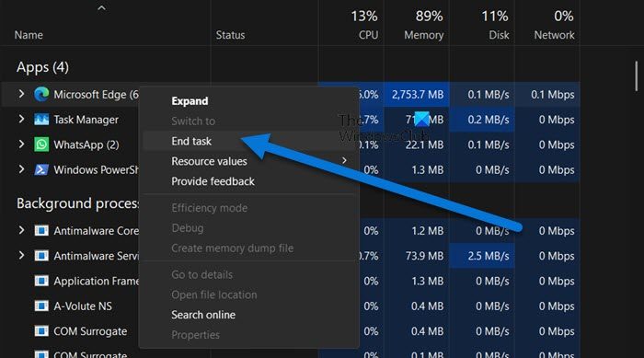Choose End task from context menu
This screenshot has height=358, width=644.
[191, 142]
